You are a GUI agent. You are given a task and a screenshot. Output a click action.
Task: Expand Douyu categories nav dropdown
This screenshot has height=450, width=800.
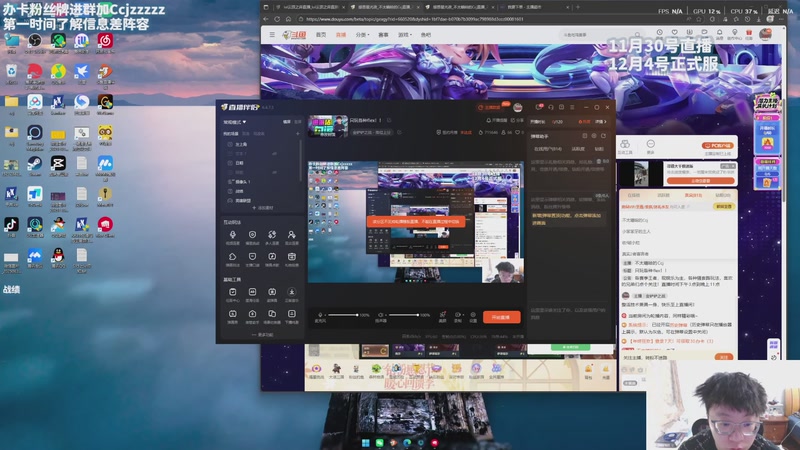click(x=362, y=35)
